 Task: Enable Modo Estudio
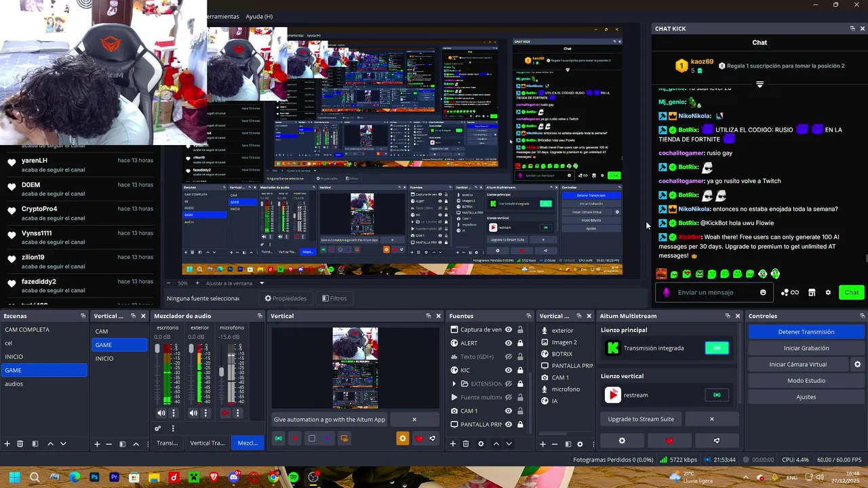[x=806, y=381]
